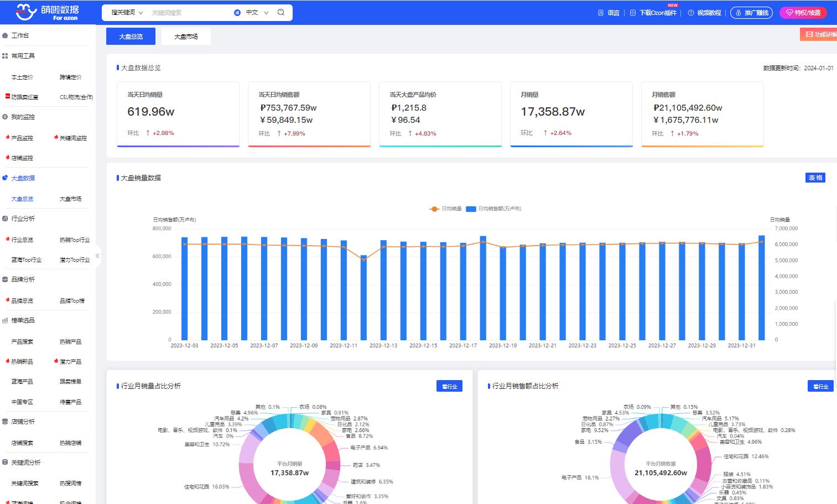Click the 关键词搜索 input field in header
Viewport: 837px width, 504px height.
click(x=189, y=12)
